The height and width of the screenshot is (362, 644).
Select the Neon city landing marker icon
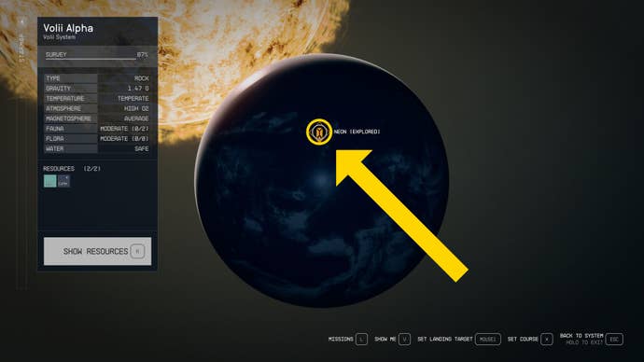point(319,132)
